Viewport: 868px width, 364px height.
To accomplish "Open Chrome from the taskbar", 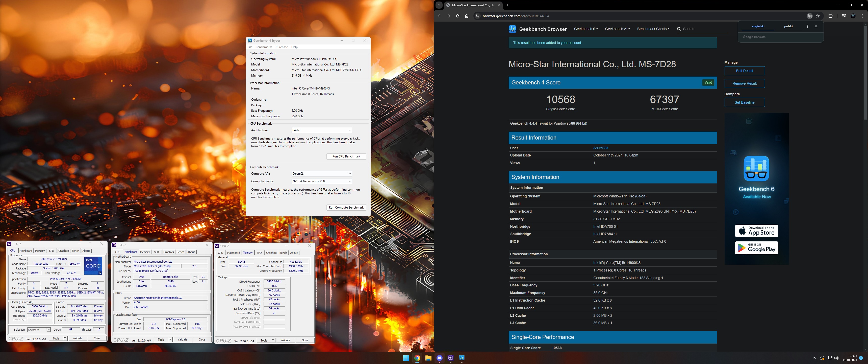I will click(417, 358).
